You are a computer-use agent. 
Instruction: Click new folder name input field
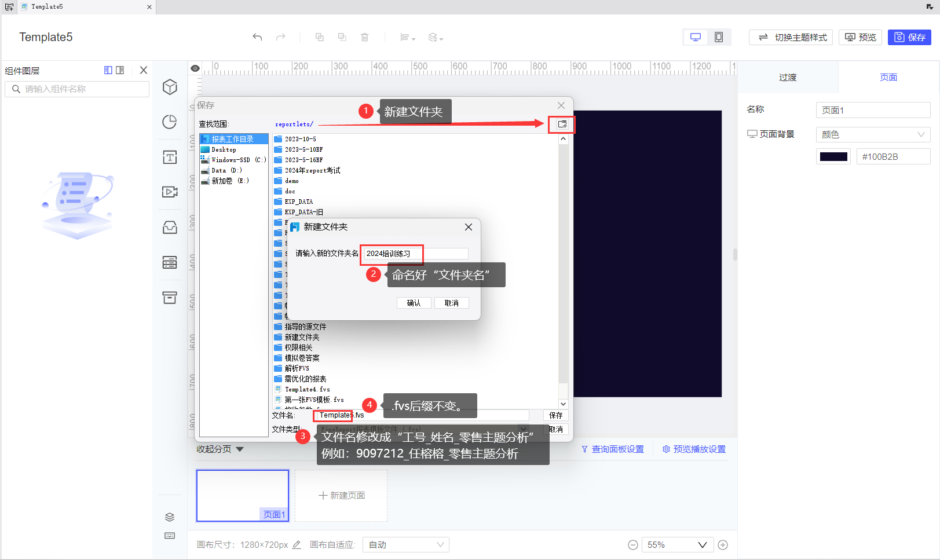pyautogui.click(x=415, y=254)
